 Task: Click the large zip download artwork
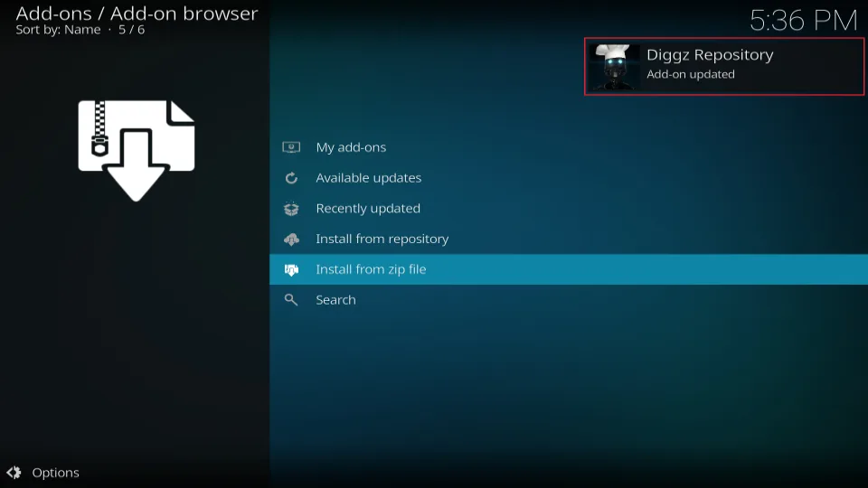tap(136, 149)
